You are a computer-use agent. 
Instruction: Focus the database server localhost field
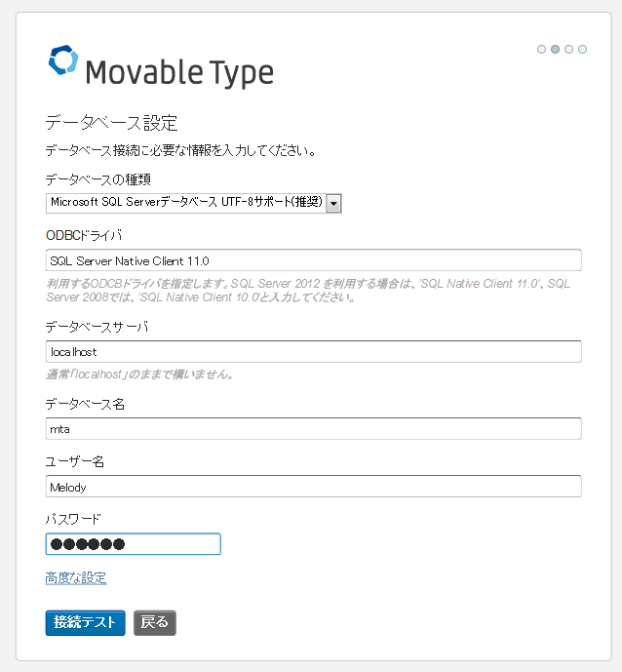(x=314, y=351)
